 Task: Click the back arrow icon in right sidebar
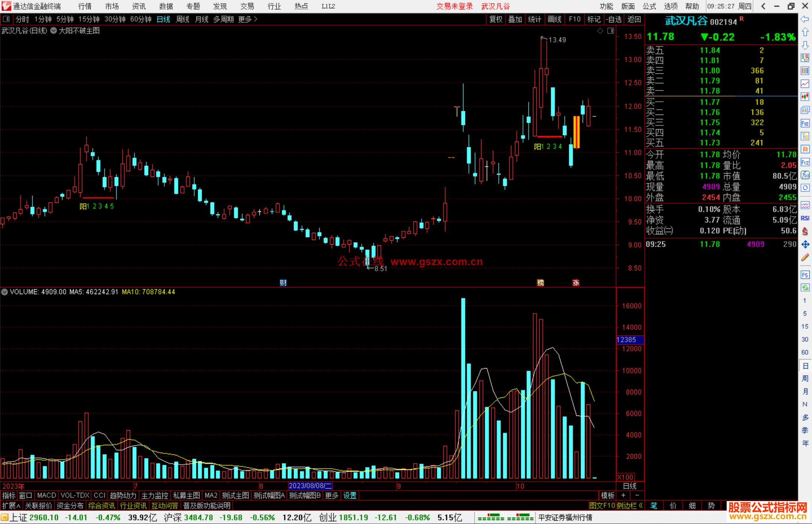pyautogui.click(x=805, y=19)
